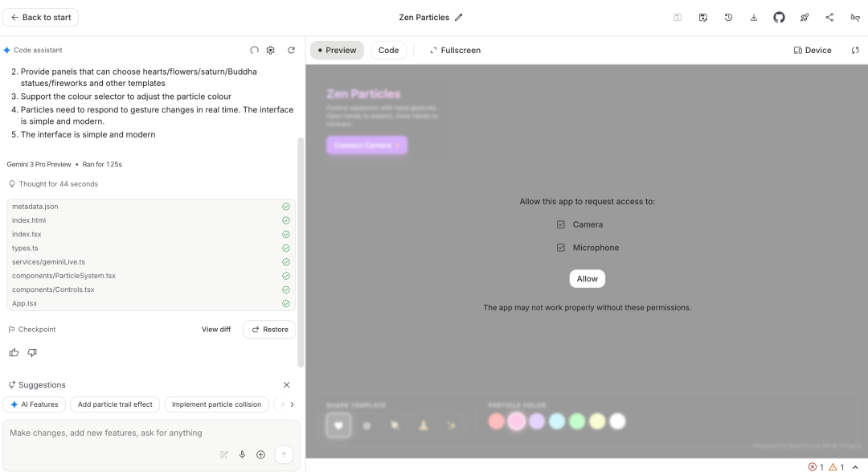This screenshot has height=472, width=868.
Task: Switch to the Code tab
Action: coord(388,50)
